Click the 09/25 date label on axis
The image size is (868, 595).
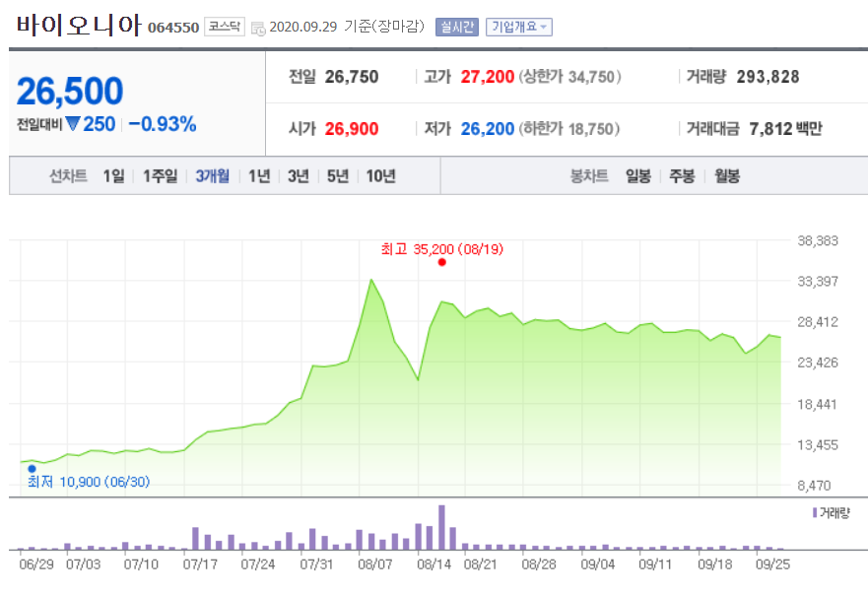772,564
